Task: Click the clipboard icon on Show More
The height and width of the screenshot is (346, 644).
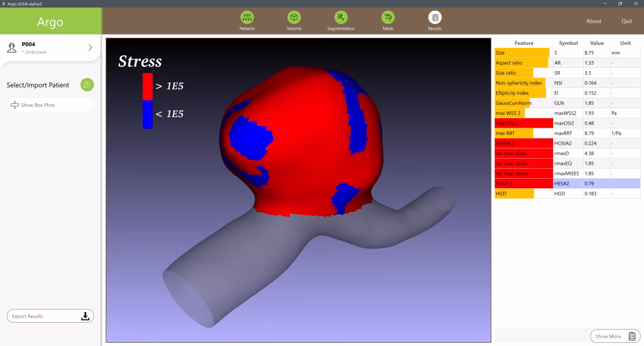Action: click(x=631, y=336)
